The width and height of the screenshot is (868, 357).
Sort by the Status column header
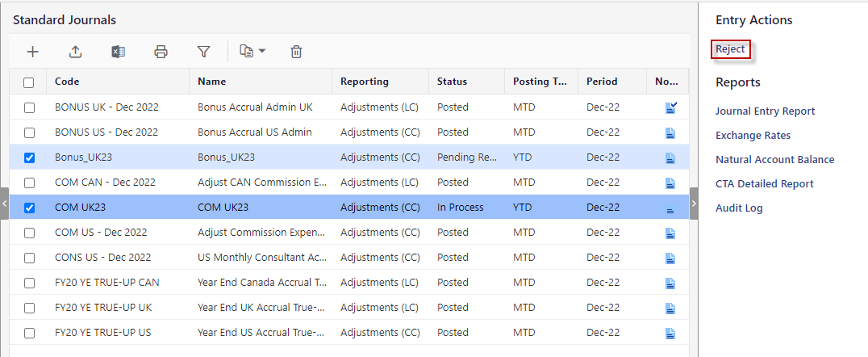coord(452,82)
